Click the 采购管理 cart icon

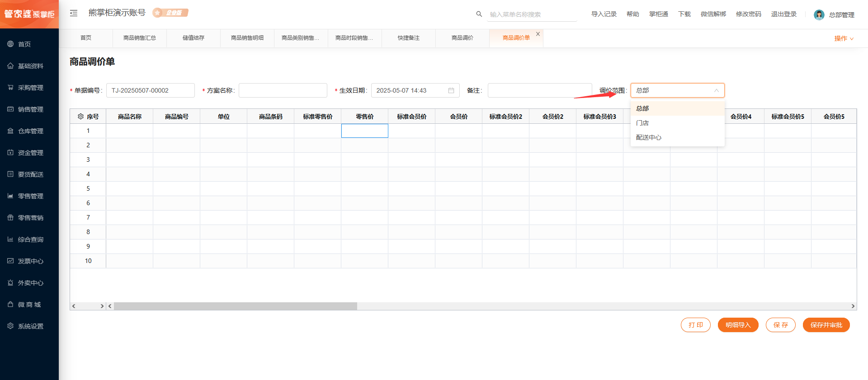(10, 87)
